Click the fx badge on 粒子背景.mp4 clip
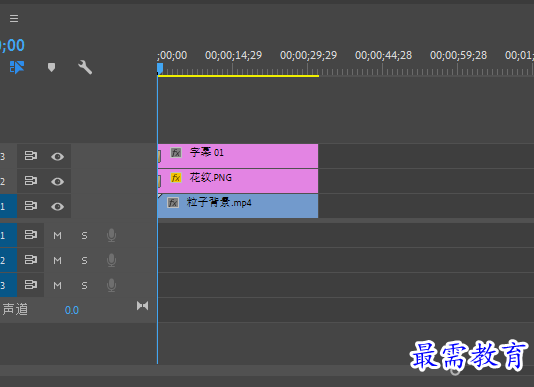This screenshot has height=387, width=534. (x=173, y=203)
